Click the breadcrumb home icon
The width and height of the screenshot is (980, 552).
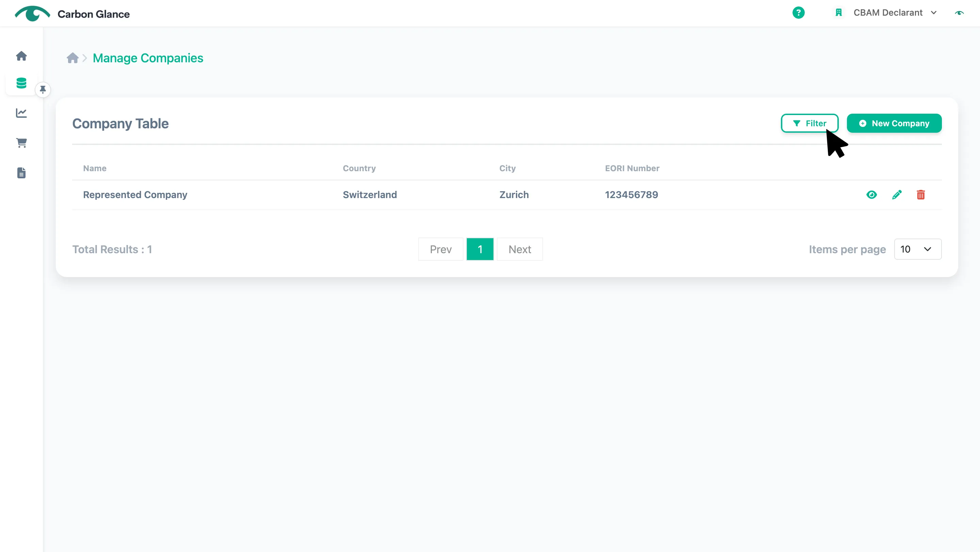point(72,58)
